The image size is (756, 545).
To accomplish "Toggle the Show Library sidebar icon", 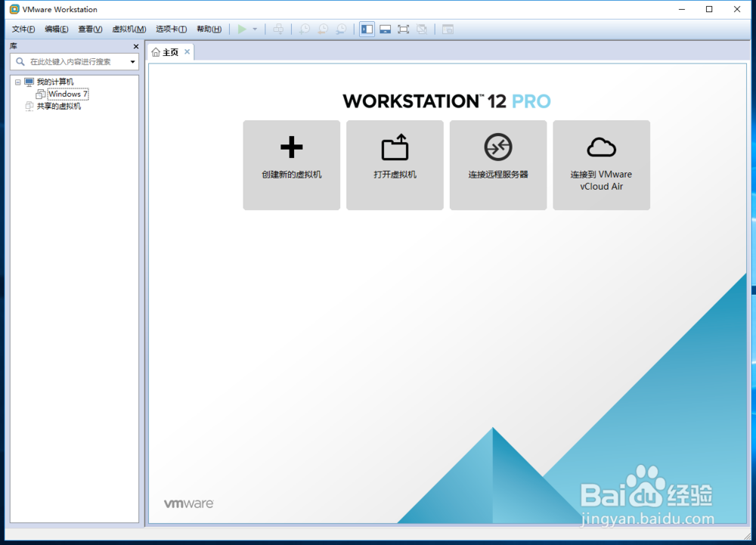I will tap(367, 29).
